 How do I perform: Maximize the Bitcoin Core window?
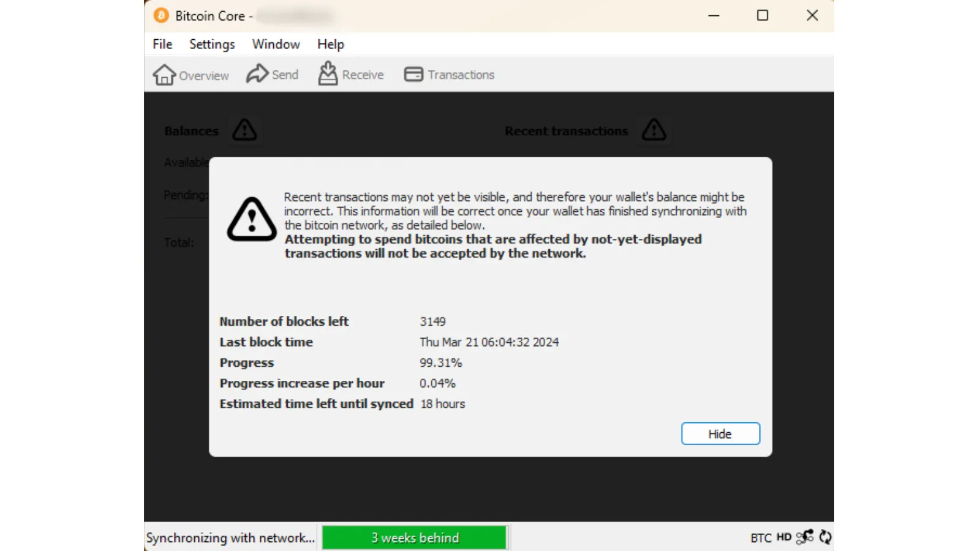763,15
